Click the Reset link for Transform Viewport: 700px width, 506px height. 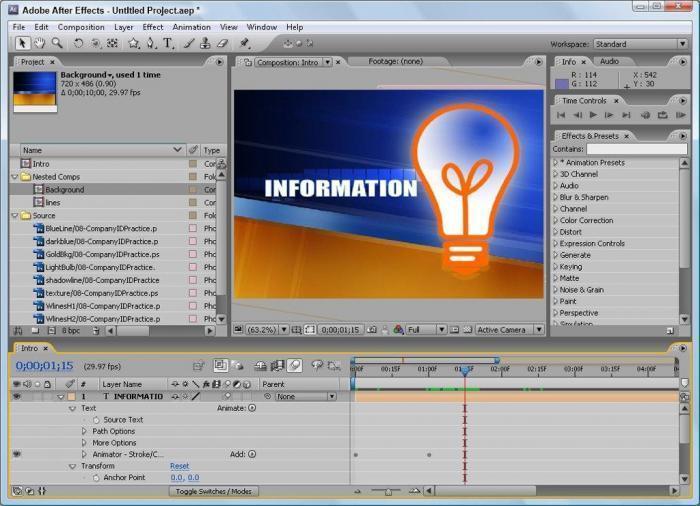pyautogui.click(x=179, y=466)
